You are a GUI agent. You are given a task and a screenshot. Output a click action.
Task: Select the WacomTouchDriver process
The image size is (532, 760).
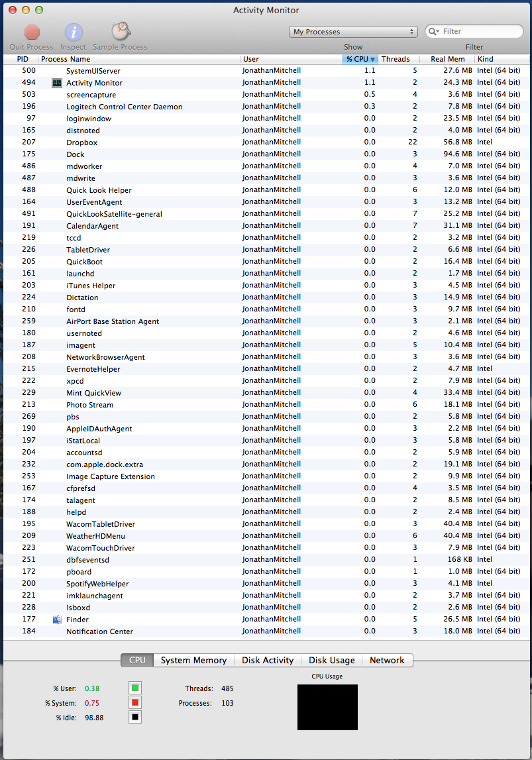266,548
